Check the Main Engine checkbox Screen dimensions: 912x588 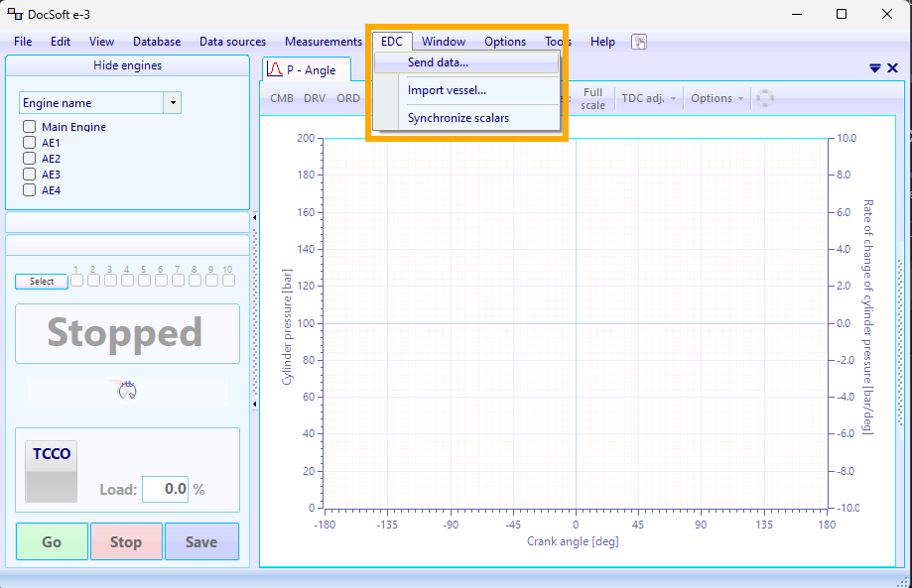(x=29, y=127)
